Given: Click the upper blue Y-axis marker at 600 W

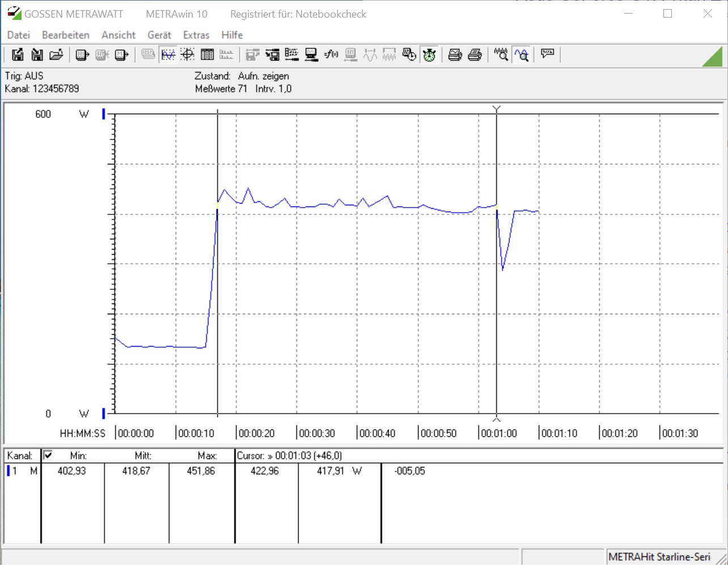Looking at the screenshot, I should (104, 114).
